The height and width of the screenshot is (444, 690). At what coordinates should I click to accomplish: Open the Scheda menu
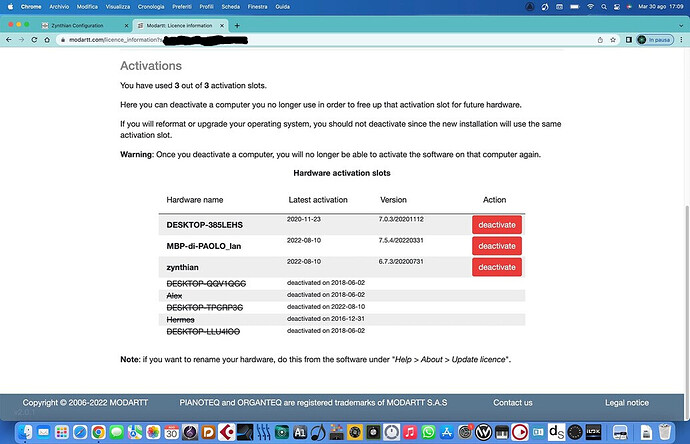231,7
